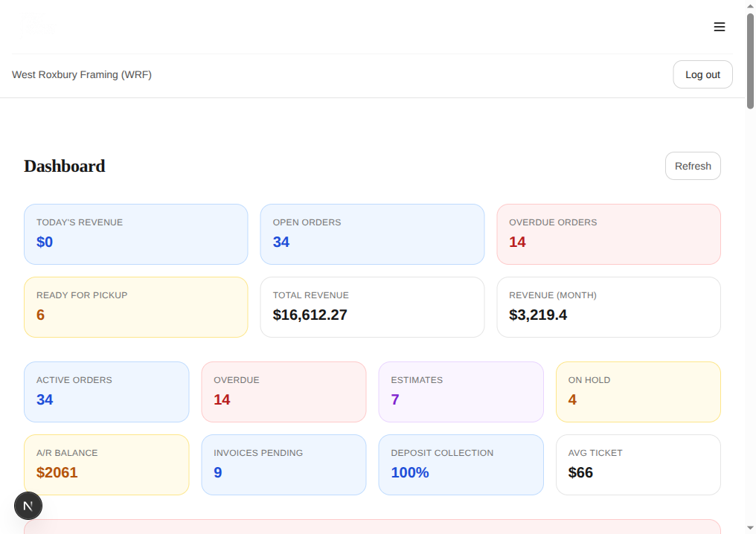Open the On Hold orders card
This screenshot has width=756, height=534.
(638, 391)
